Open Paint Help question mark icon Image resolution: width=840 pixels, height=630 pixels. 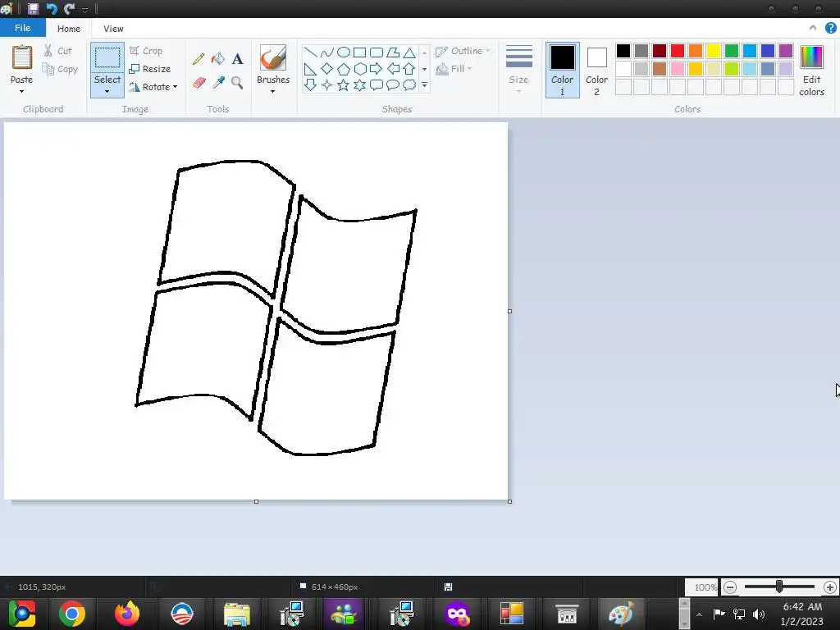[x=830, y=29]
